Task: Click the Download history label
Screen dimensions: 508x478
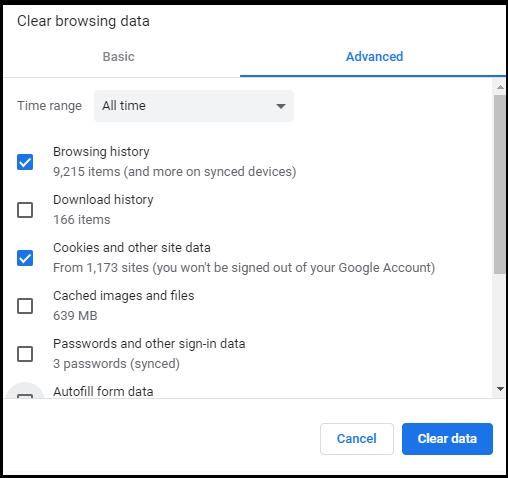Action: [103, 200]
